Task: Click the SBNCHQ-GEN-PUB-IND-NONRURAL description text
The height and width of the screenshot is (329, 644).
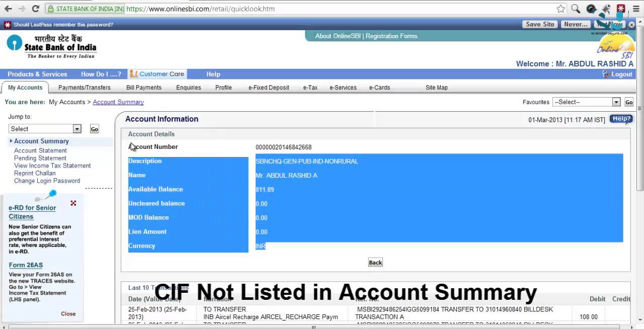Action: 307,161
